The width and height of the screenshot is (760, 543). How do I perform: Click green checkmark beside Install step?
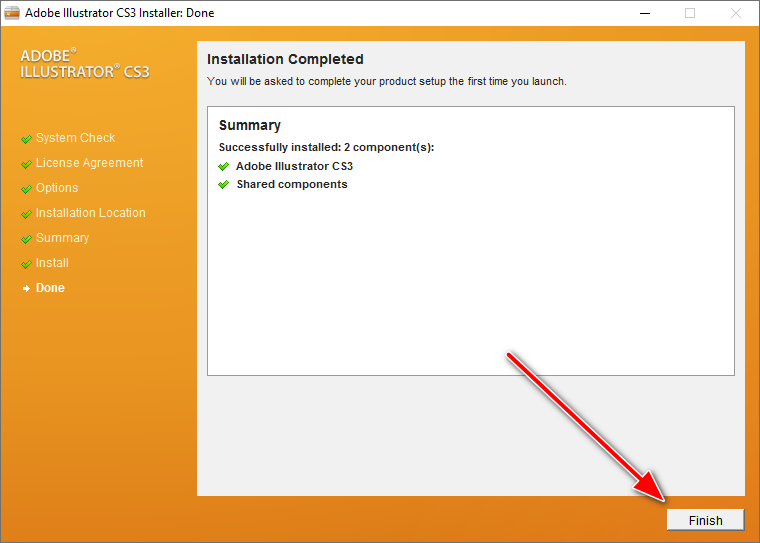[26, 264]
